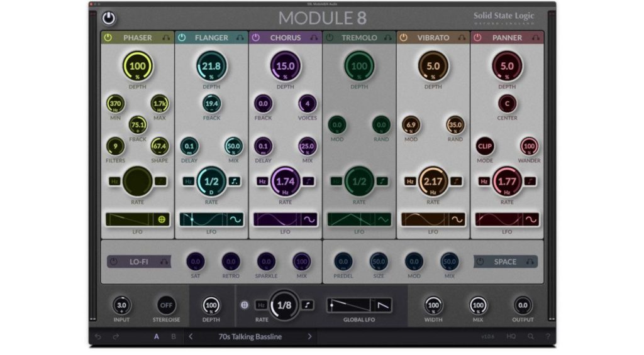Image resolution: width=644 pixels, height=355 pixels.
Task: Go to the next preset
Action: tap(309, 337)
